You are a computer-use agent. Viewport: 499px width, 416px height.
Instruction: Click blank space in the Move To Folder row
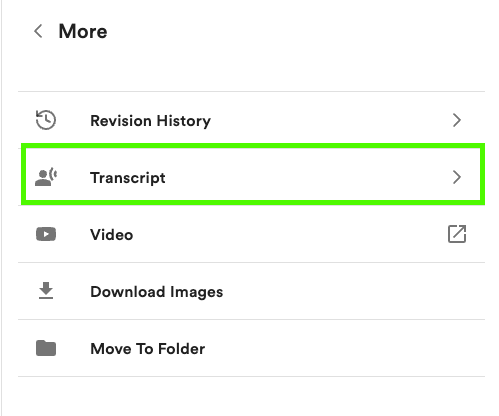pyautogui.click(x=333, y=348)
